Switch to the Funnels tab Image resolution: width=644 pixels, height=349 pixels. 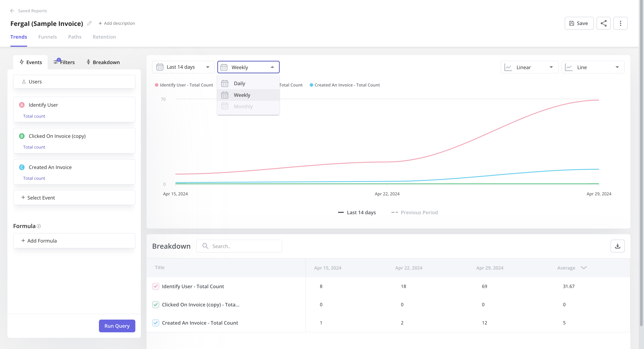click(48, 37)
